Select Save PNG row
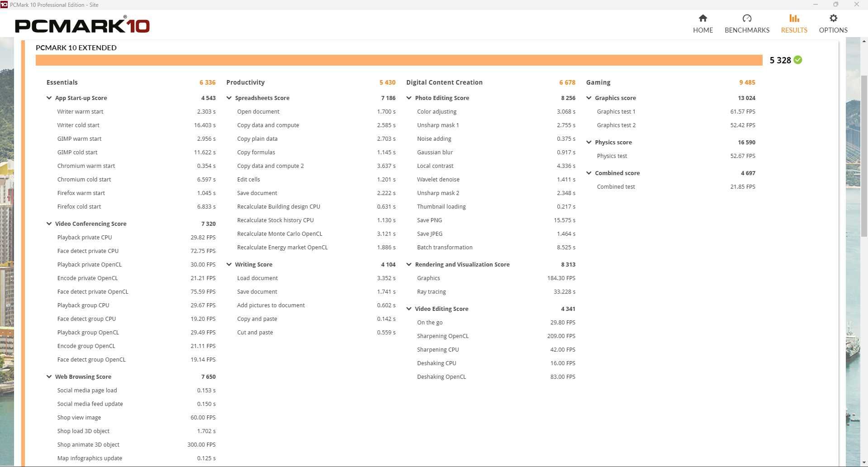This screenshot has width=868, height=467. pos(496,220)
